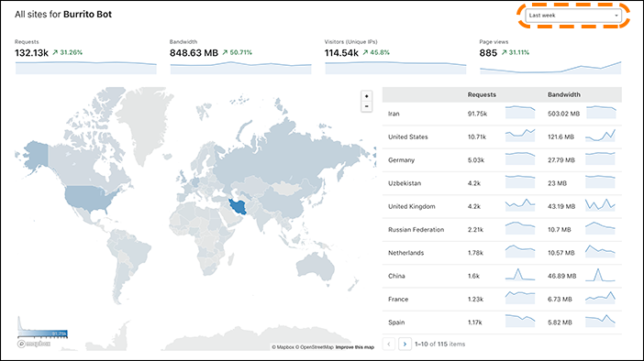
Task: Click the Requests column header
Action: coord(482,94)
